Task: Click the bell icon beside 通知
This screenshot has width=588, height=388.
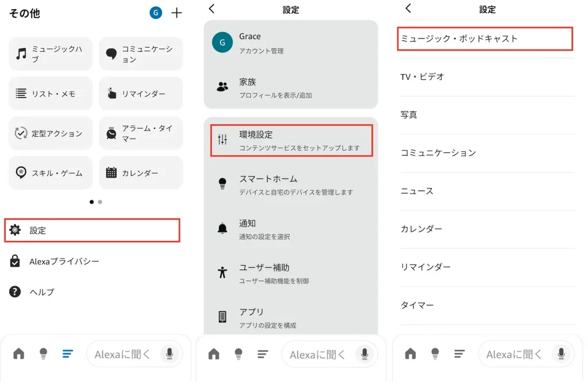Action: [x=222, y=228]
